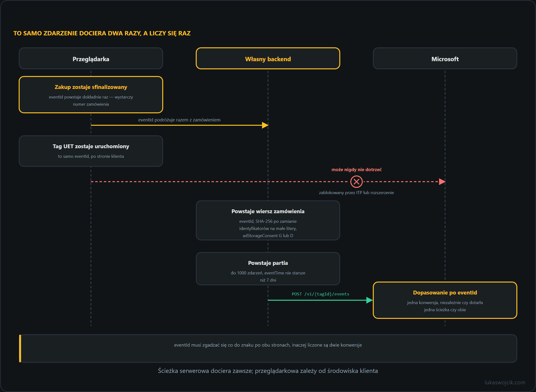Image resolution: width=536 pixels, height=392 pixels.
Task: Click 'zablokowany przez ITP lub rozszerzenie' caption
Action: 357,193
